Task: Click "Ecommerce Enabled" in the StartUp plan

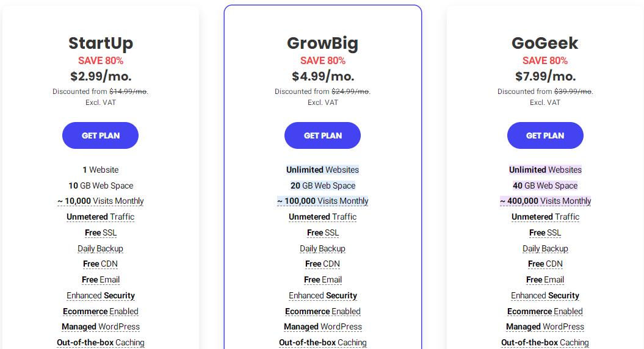Action: coord(101,312)
